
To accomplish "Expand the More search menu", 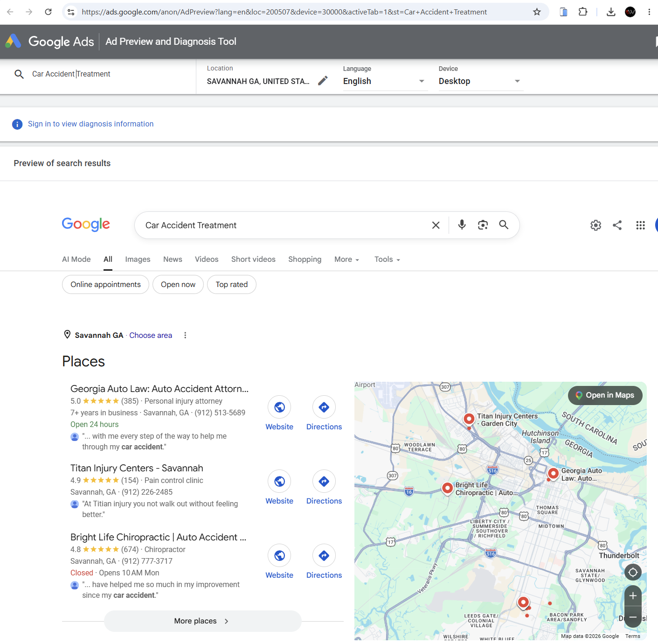I will click(x=346, y=259).
